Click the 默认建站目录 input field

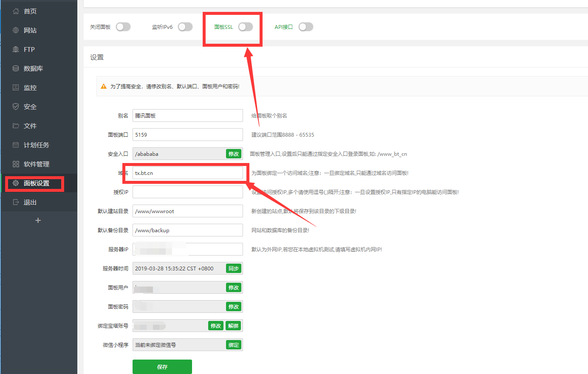tap(188, 211)
